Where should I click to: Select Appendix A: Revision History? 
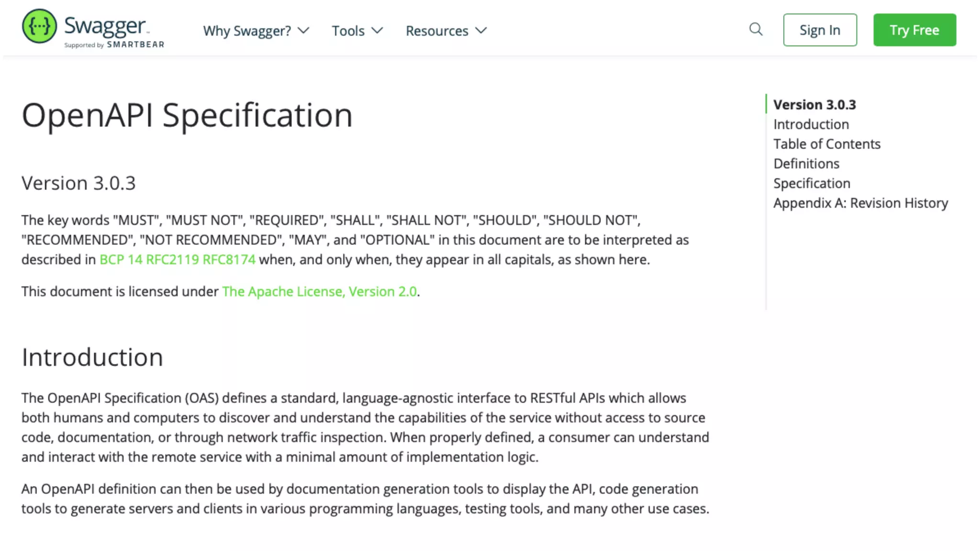(x=860, y=203)
